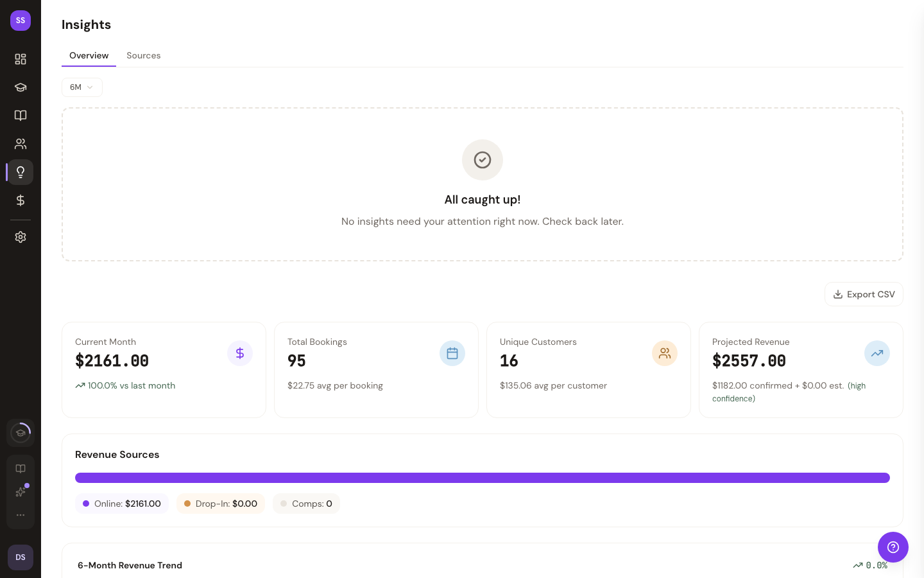This screenshot has height=578, width=924.
Task: Click the graduation cap icon in sidebar
Action: [x=21, y=87]
